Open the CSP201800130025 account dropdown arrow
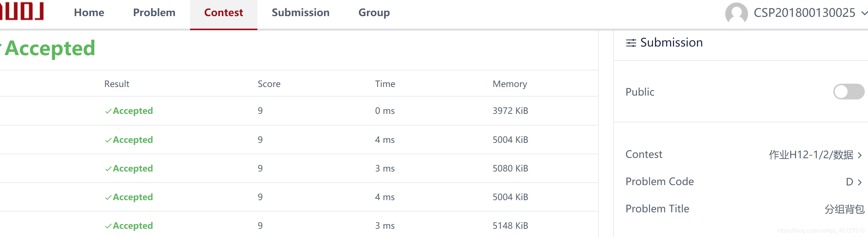Viewport: 868px width, 237px height. (864, 13)
